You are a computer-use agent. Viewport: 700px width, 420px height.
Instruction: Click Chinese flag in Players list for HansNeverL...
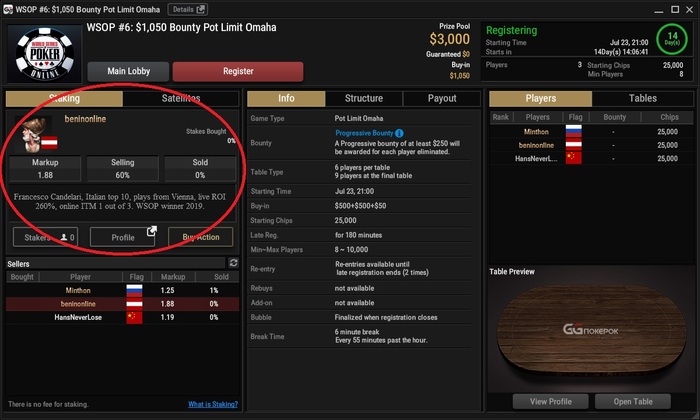tap(574, 158)
